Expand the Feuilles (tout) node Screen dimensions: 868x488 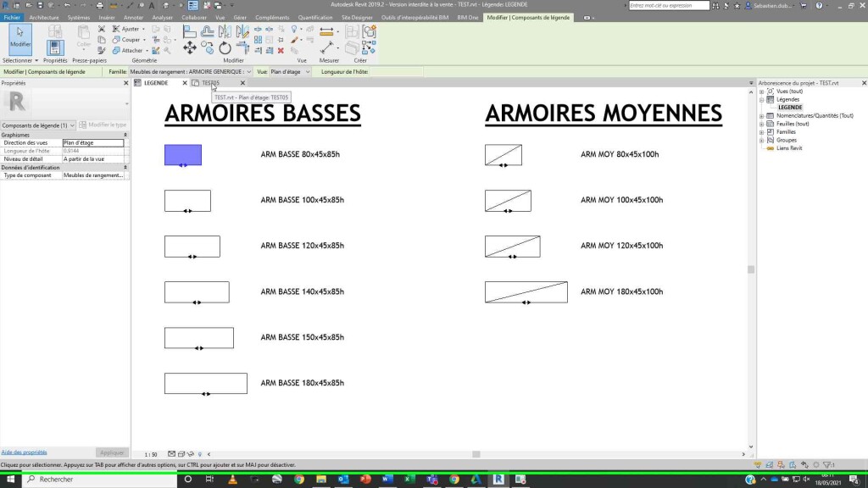click(762, 124)
